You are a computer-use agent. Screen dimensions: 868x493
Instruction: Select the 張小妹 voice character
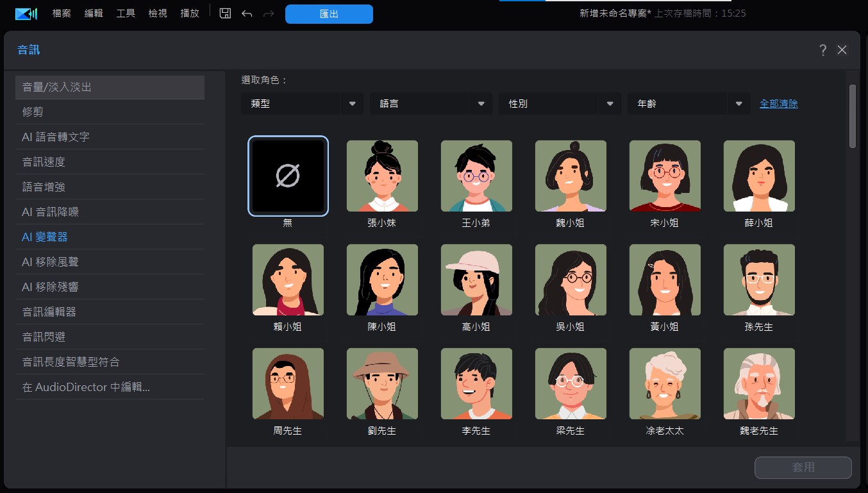[382, 176]
